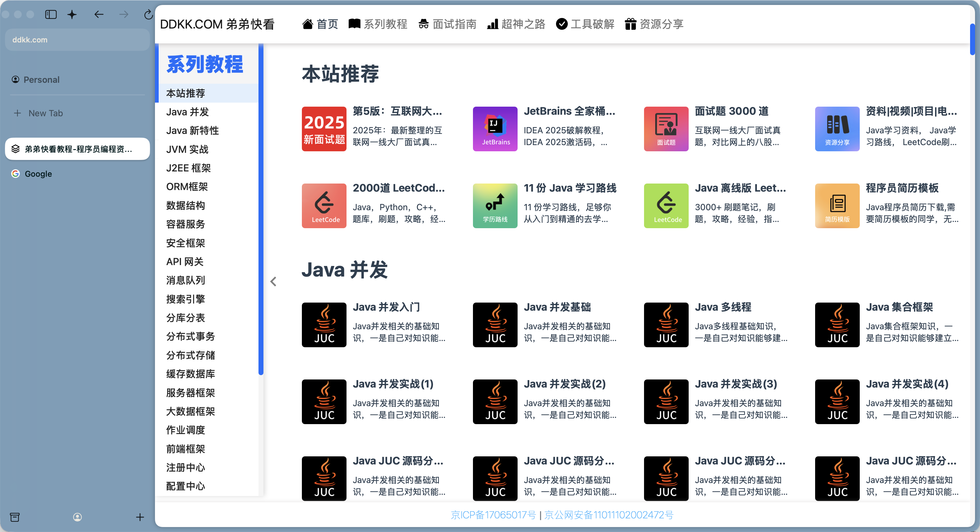Screen dimensions: 980x532
Task: Reload the page with refresh icon
Action: [x=148, y=15]
